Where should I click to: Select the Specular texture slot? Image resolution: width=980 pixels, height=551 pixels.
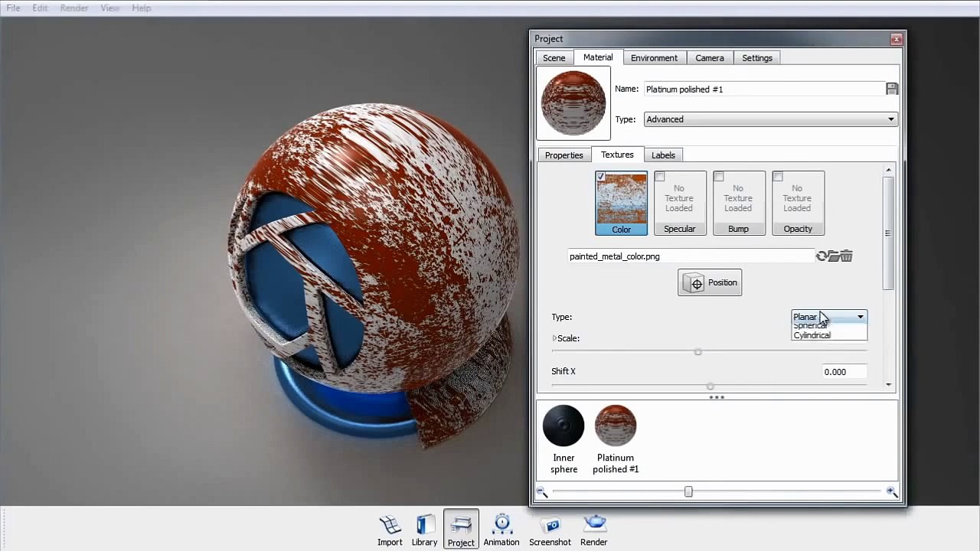tap(680, 203)
